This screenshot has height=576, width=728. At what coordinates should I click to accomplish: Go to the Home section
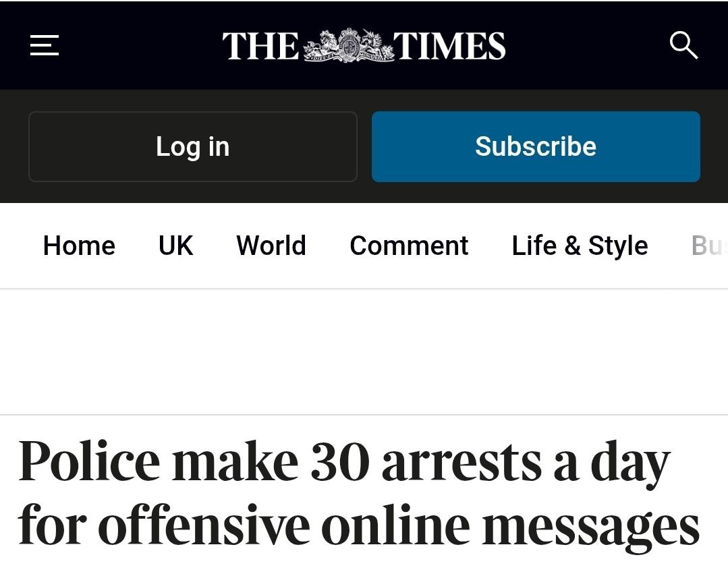(79, 246)
